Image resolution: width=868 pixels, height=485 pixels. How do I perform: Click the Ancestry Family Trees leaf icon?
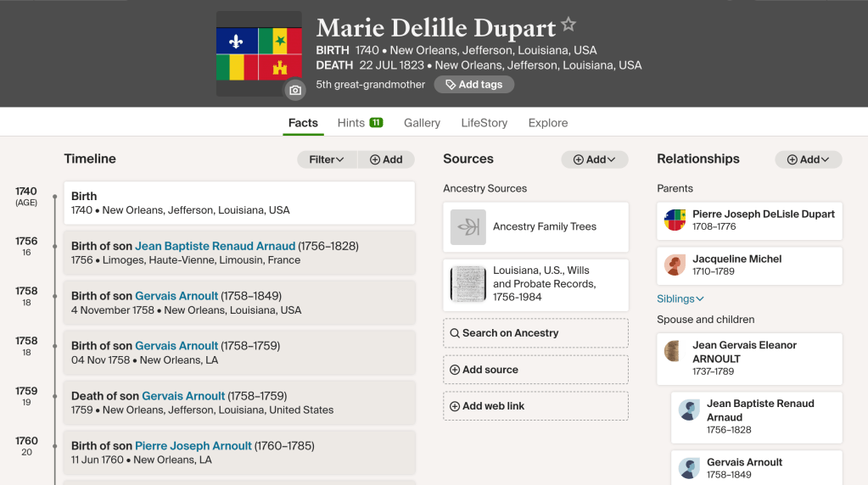click(x=468, y=227)
